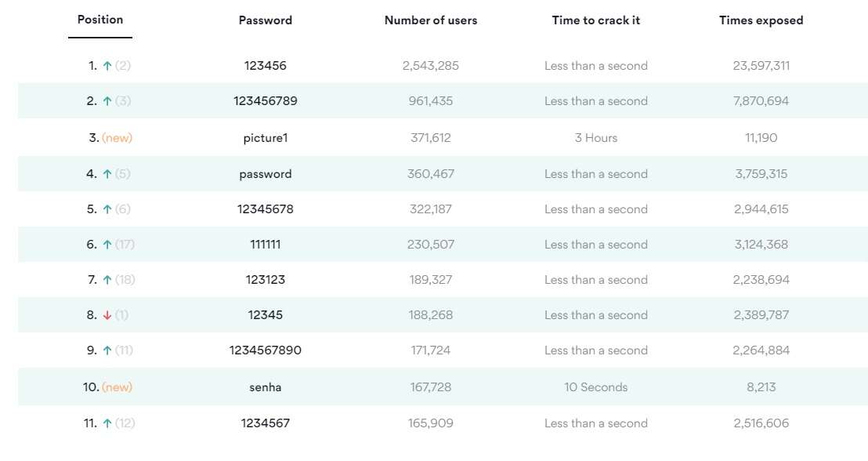Click the senha password entry
868x461 pixels.
[x=266, y=387]
